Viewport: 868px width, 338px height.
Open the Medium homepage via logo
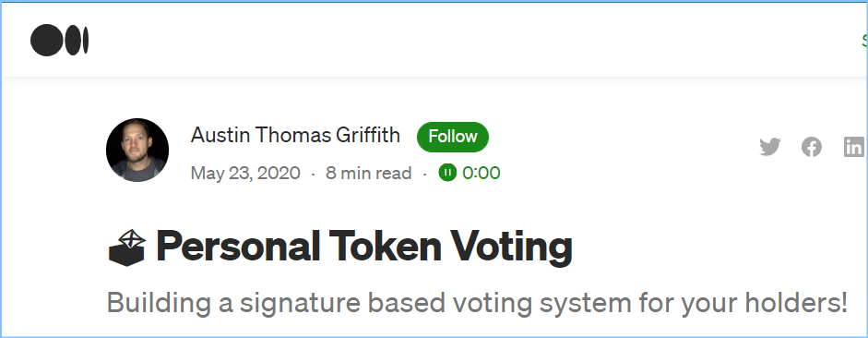click(60, 41)
